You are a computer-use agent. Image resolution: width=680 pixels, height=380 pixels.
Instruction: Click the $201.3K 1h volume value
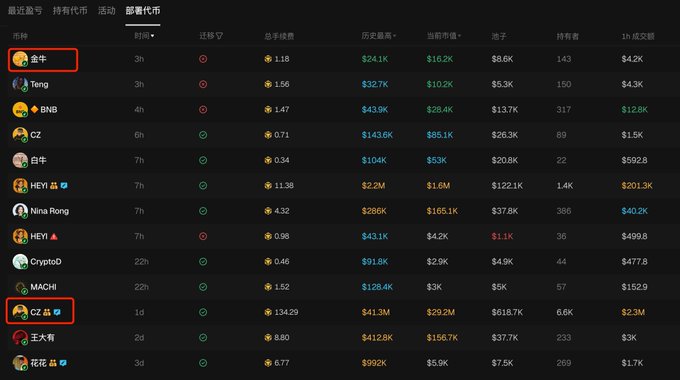[x=637, y=186]
